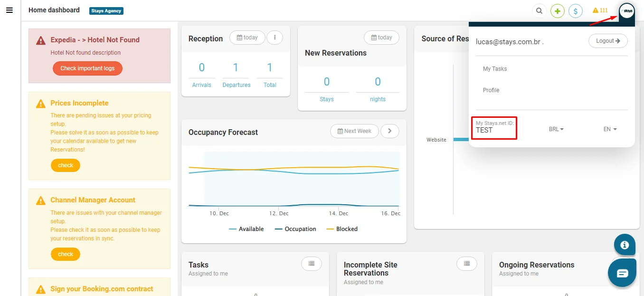Open the hamburger sidebar menu

pyautogui.click(x=9, y=10)
